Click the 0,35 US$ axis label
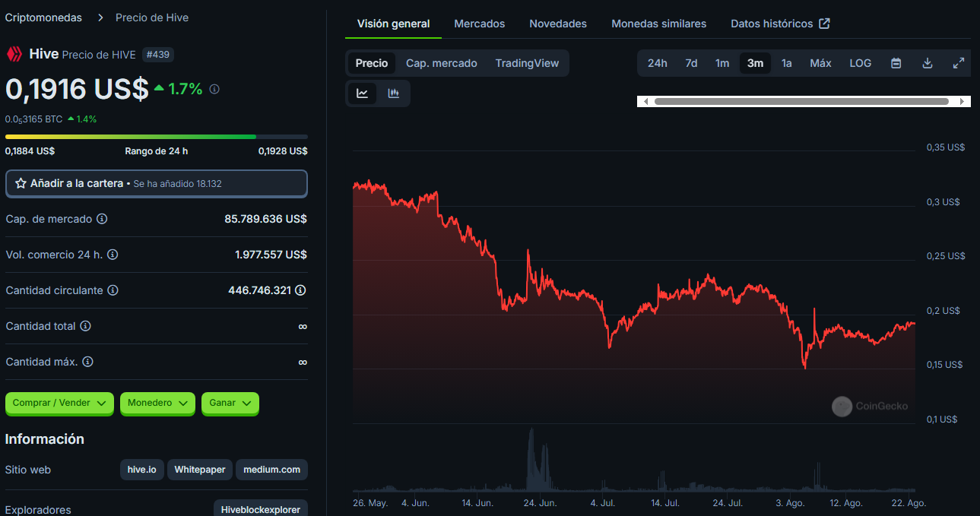 click(945, 147)
